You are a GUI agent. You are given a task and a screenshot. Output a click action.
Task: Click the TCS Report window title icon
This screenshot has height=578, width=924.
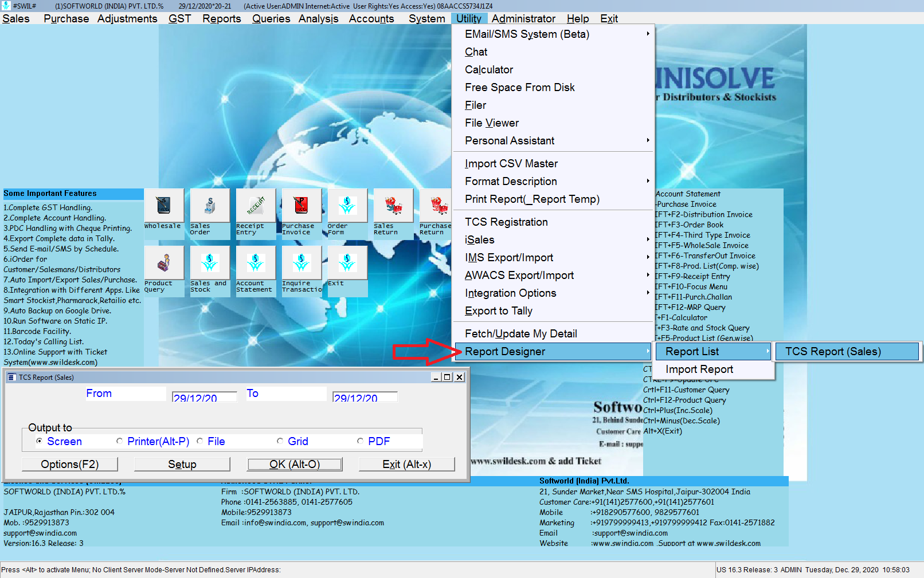pos(11,377)
